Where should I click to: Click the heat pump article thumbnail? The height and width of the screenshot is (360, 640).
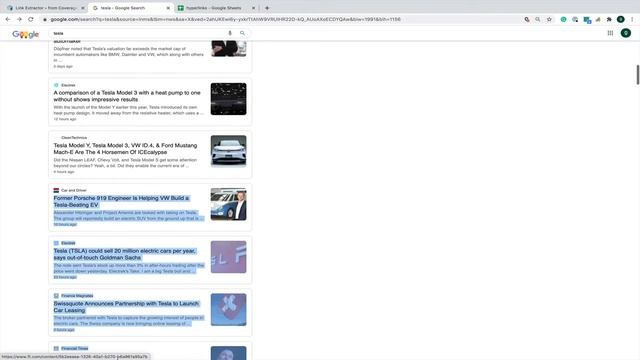(229, 99)
